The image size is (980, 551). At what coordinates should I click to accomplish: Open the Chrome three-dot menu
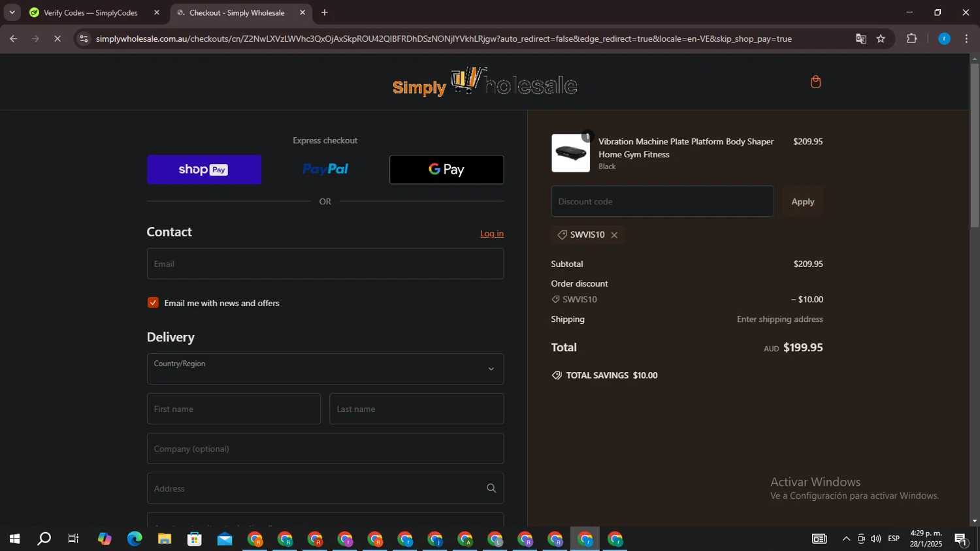[x=967, y=39]
